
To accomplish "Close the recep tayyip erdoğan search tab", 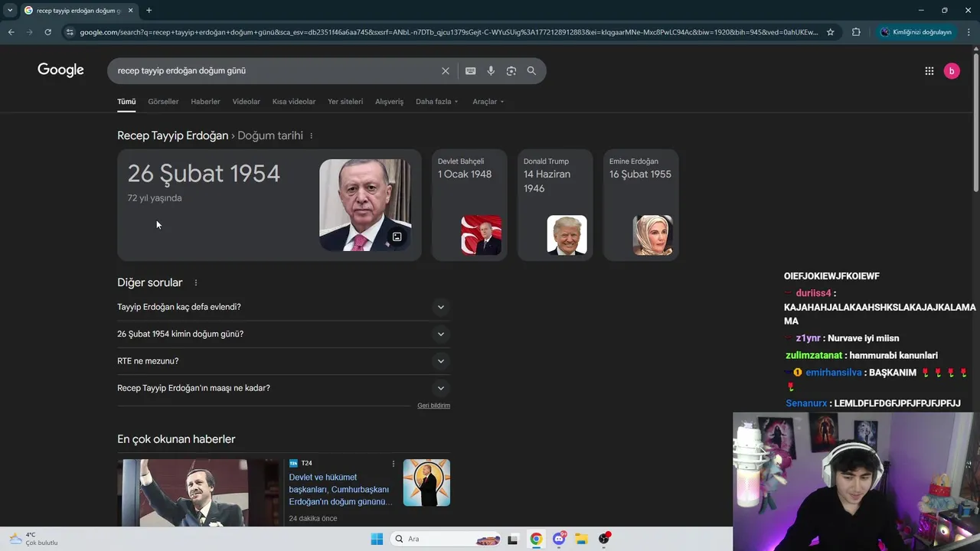I will point(130,10).
